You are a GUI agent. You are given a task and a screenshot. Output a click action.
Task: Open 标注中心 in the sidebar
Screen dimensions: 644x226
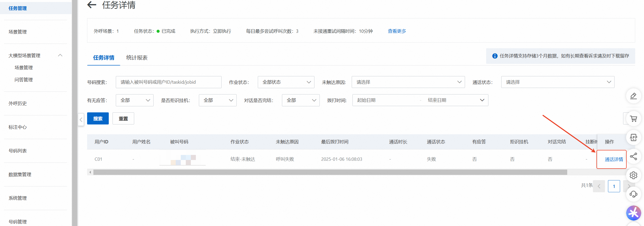tap(18, 127)
